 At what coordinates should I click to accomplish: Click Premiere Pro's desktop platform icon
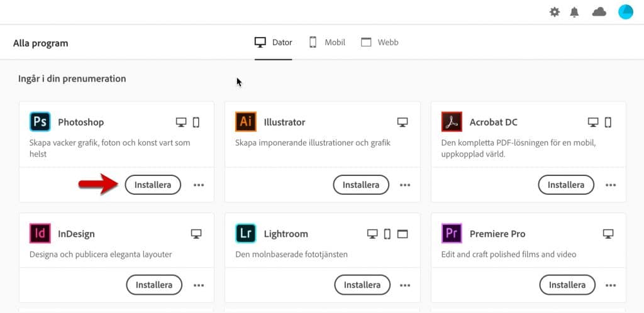tap(608, 234)
